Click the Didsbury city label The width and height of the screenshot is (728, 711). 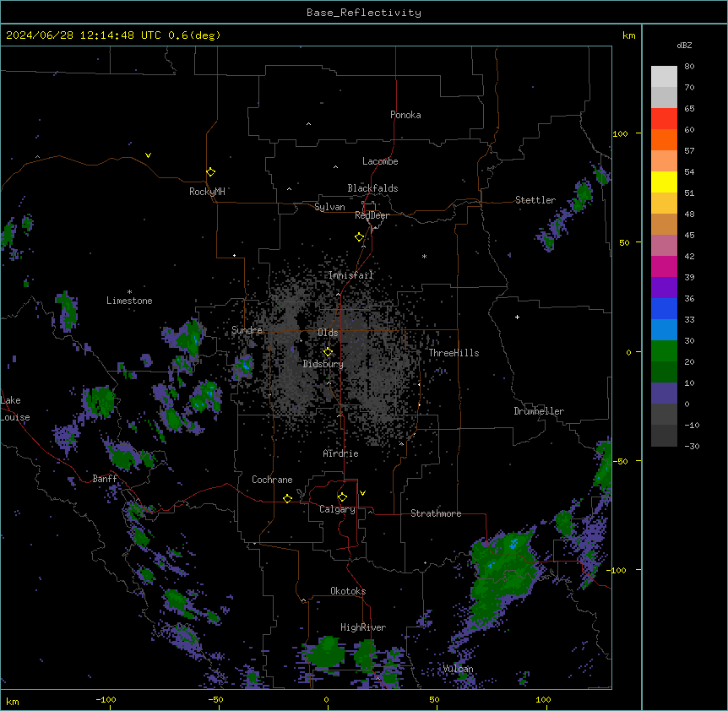click(x=323, y=364)
